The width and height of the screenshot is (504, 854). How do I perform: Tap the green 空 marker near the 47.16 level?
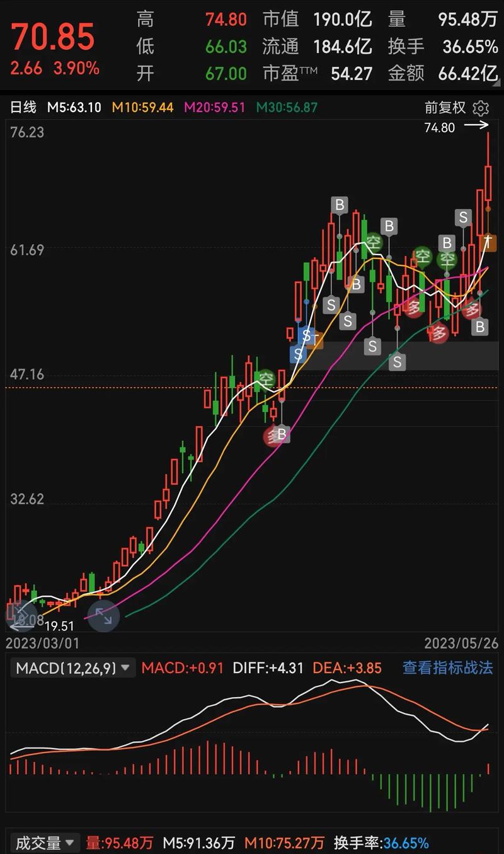265,379
